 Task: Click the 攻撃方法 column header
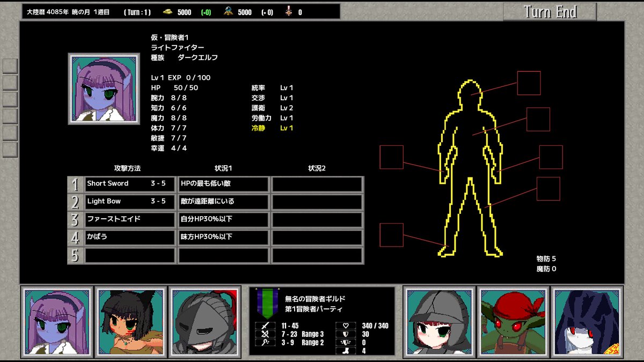click(128, 168)
